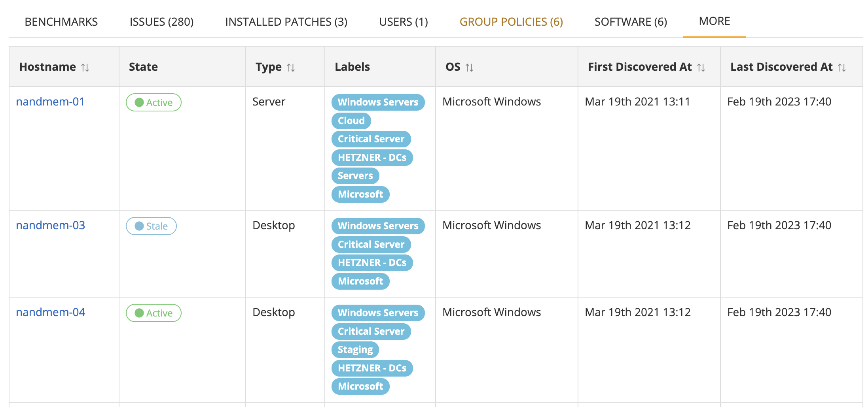
Task: Switch to Issues (280) tab
Action: click(161, 22)
